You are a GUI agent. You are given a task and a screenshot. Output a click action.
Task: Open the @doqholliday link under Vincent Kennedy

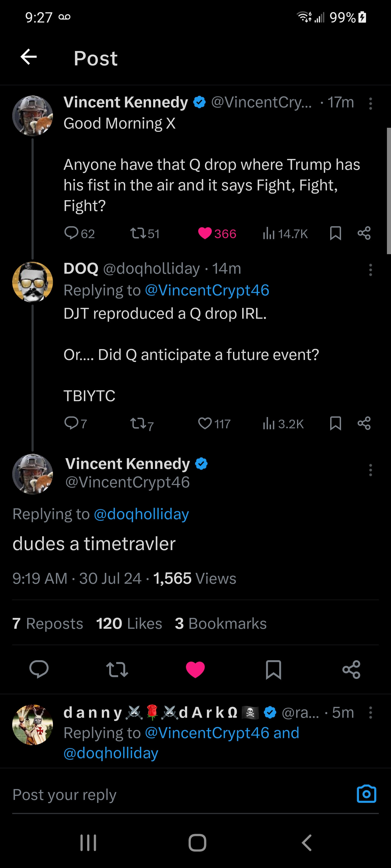pyautogui.click(x=141, y=514)
